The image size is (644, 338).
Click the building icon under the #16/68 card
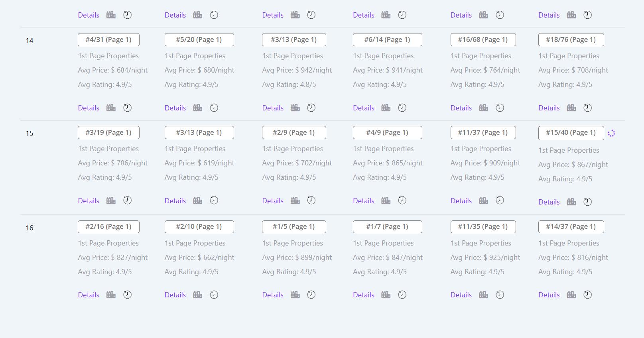[484, 108]
